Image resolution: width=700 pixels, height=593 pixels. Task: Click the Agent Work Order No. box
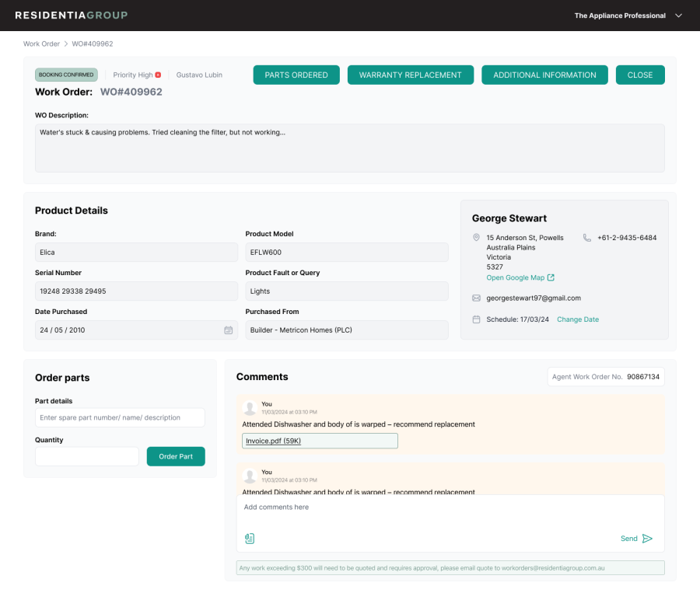(606, 377)
